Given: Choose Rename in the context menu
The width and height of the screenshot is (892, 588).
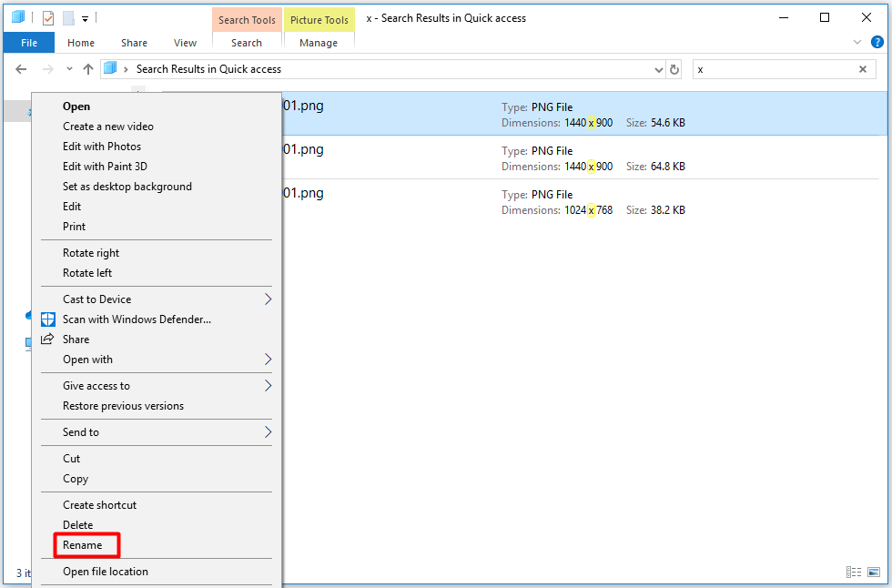Looking at the screenshot, I should point(83,545).
